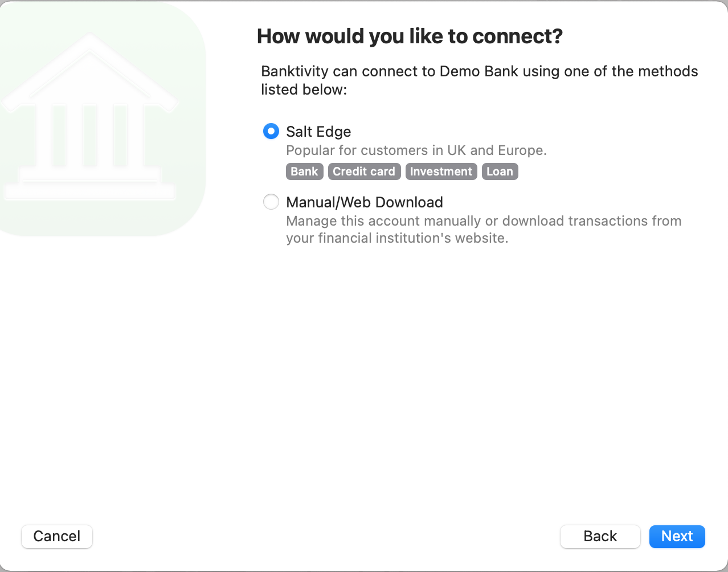Click the 'How would you like to connect?' heading
Viewport: 728px width, 572px height.
409,36
